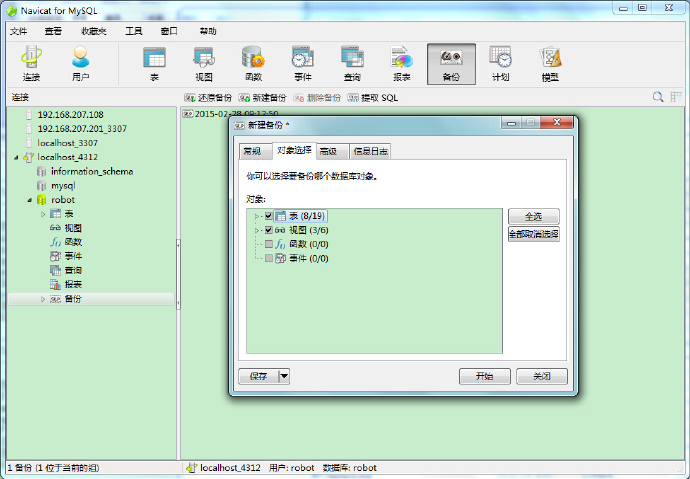
Task: Expand 备份 node in left tree
Action: 43,299
